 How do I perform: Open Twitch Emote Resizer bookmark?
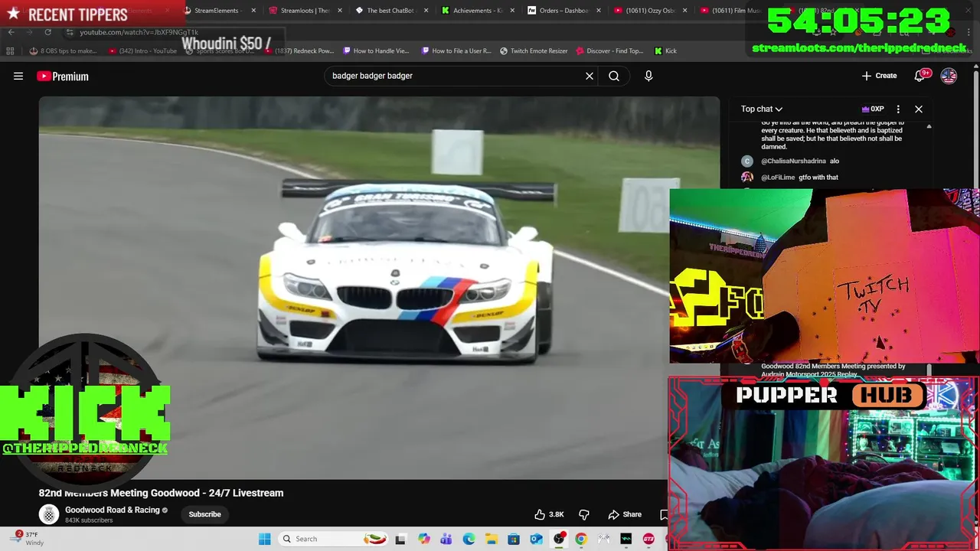pyautogui.click(x=534, y=51)
